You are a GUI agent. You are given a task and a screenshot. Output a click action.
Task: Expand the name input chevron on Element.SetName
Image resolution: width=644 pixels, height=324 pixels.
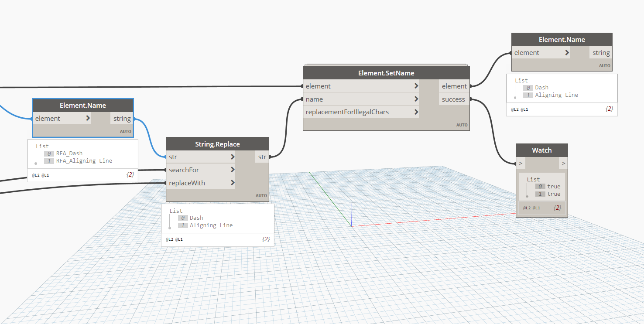[416, 99]
